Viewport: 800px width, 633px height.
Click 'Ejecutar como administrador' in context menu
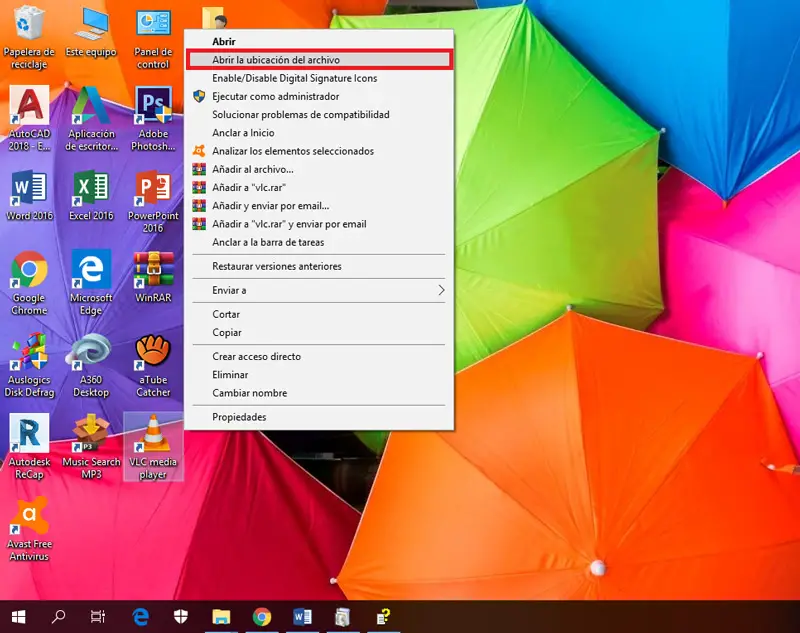coord(275,96)
